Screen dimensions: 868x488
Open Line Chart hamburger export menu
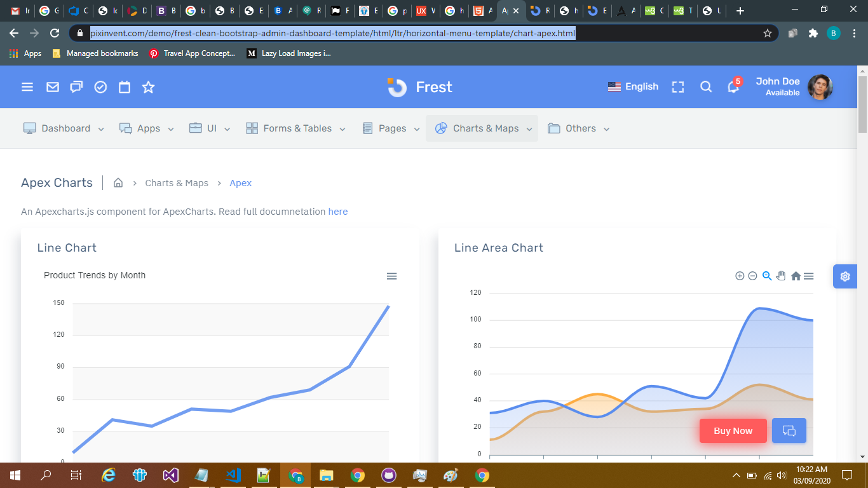[392, 276]
